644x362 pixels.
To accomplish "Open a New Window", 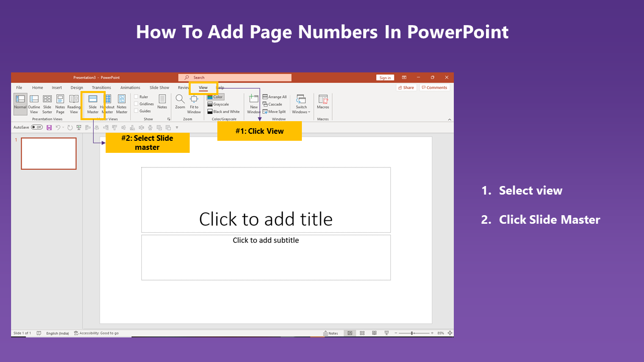I will tap(254, 104).
